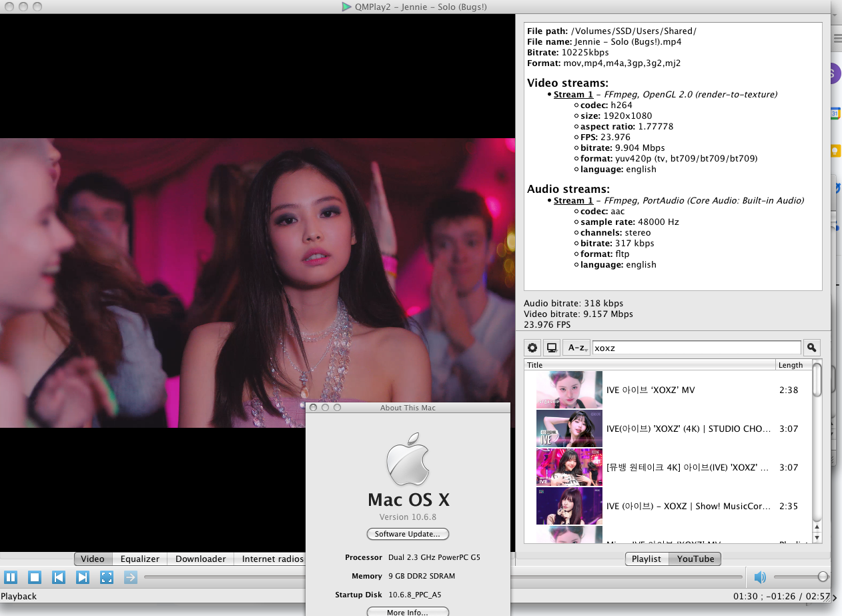Click the 23.976 FPS status line

point(547,325)
